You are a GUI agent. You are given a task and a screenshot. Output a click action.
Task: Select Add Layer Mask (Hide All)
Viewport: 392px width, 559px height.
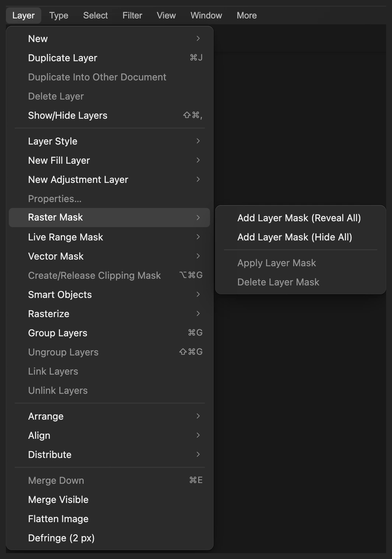pos(301,237)
